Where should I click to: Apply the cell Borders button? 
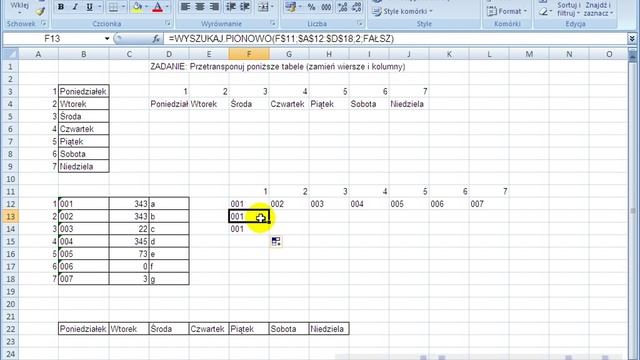pos(113,7)
